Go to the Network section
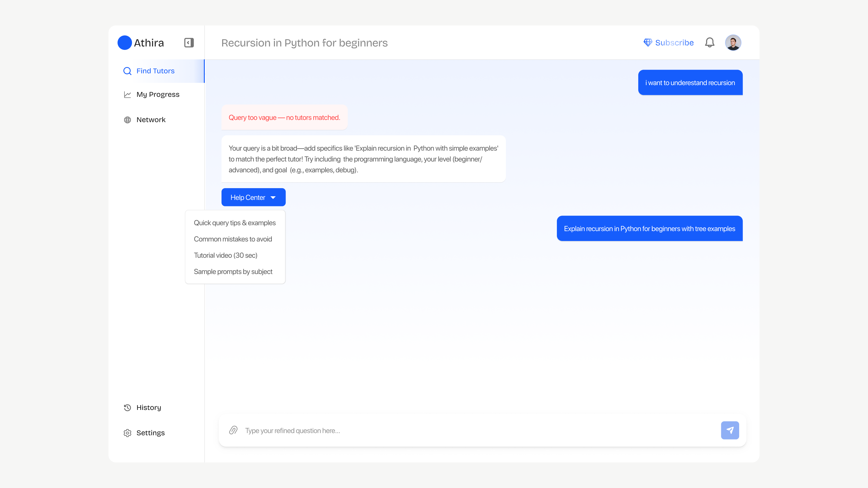Viewport: 868px width, 488px height. click(151, 120)
